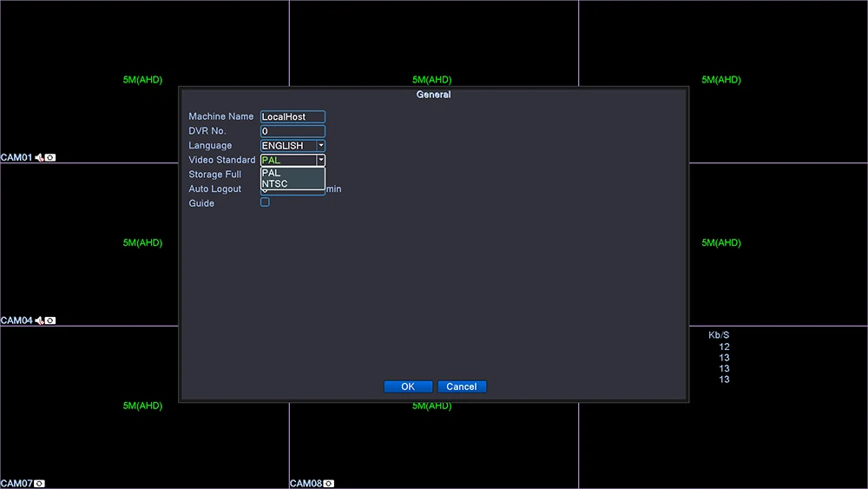868x489 pixels.
Task: Click the Machine Name label
Action: click(220, 116)
